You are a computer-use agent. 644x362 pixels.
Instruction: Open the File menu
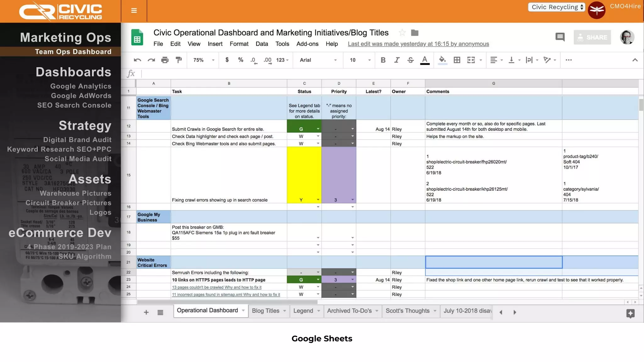click(x=158, y=44)
